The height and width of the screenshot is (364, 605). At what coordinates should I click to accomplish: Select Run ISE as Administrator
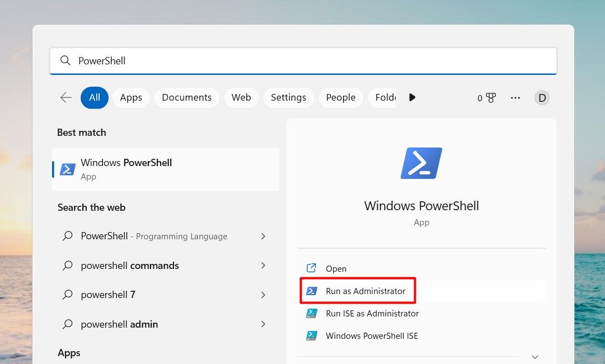[x=372, y=313]
